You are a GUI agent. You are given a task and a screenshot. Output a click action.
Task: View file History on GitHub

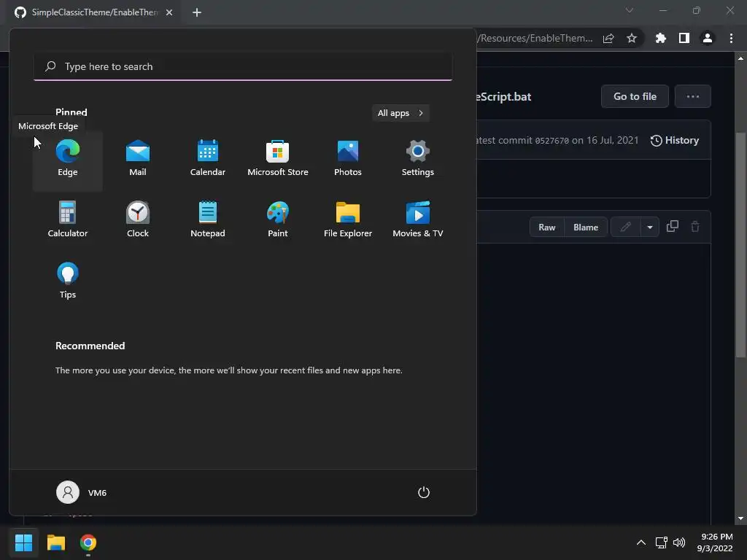[x=675, y=141]
